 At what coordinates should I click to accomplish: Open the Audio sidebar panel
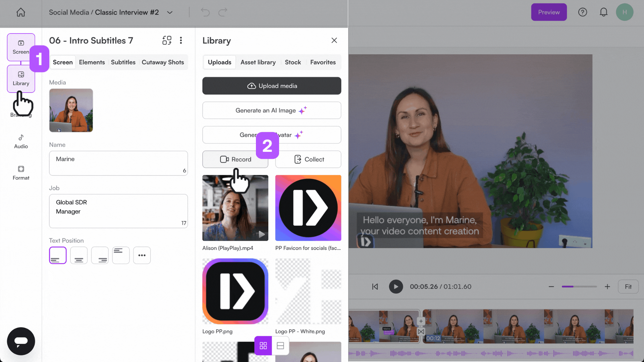[21, 141]
